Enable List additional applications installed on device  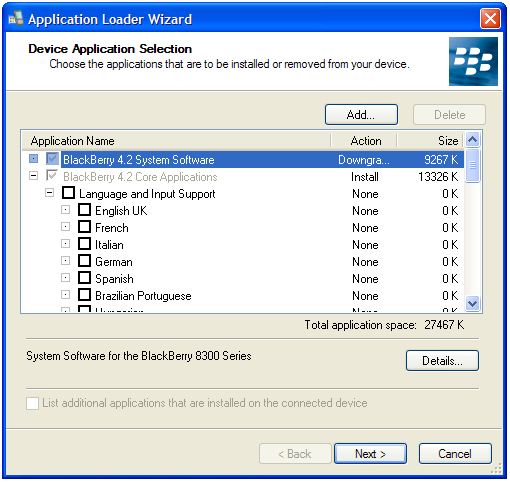click(32, 403)
